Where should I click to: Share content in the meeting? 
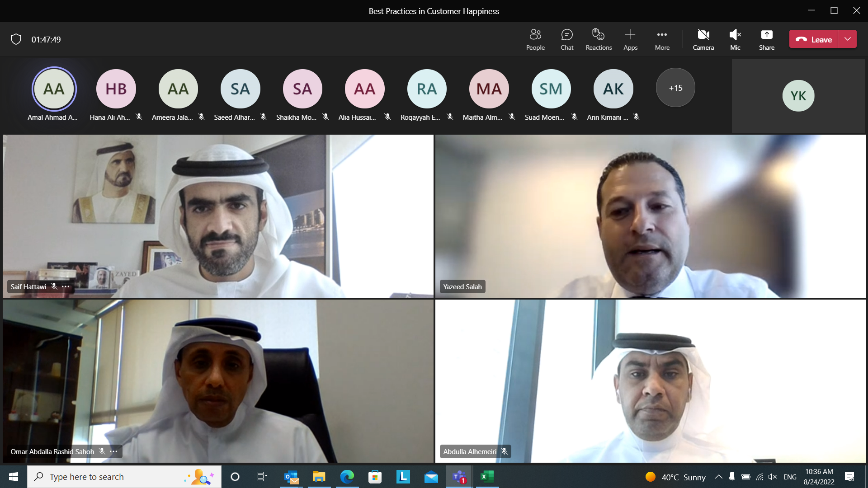coord(767,39)
